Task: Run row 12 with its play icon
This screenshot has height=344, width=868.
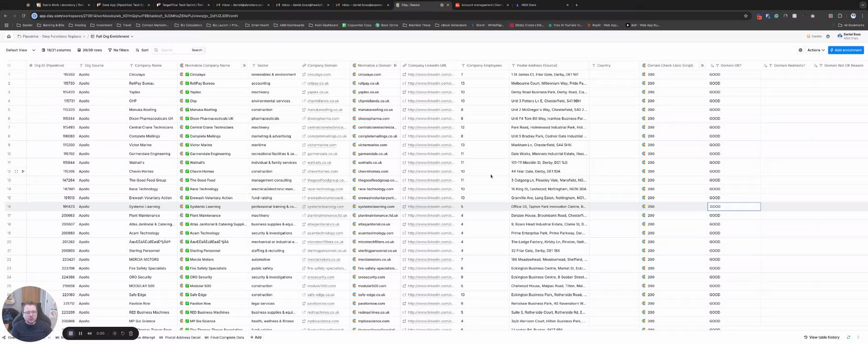Action: (23, 172)
